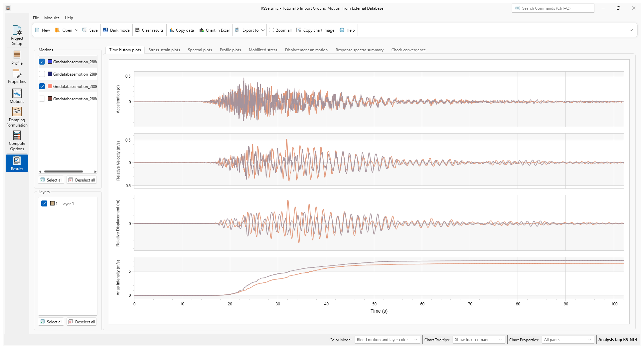Click Deselect all under the Motions list
Image resolution: width=644 pixels, height=349 pixels.
(x=81, y=180)
